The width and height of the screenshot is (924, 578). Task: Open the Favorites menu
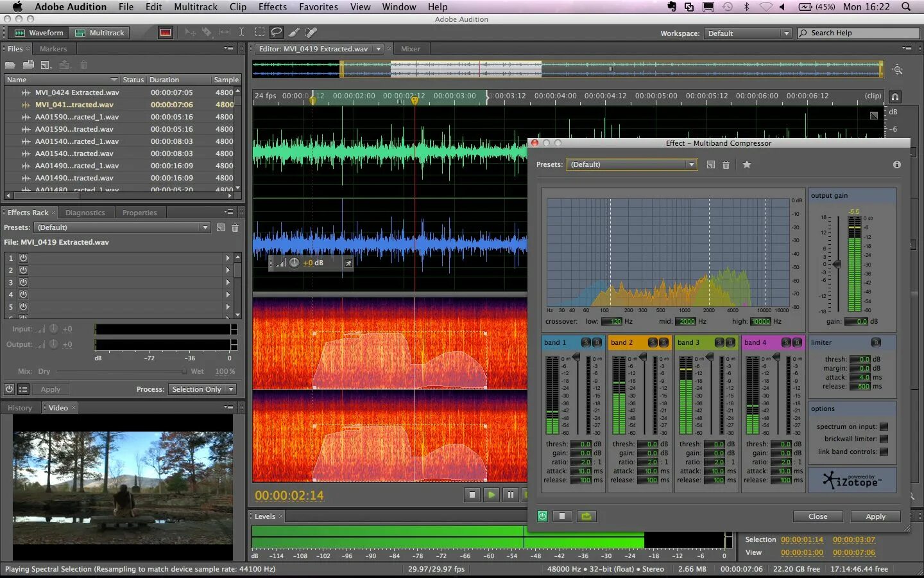coord(318,6)
